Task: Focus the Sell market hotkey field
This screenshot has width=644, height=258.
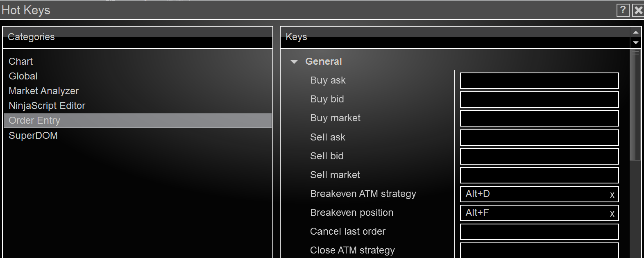Action: (x=539, y=175)
